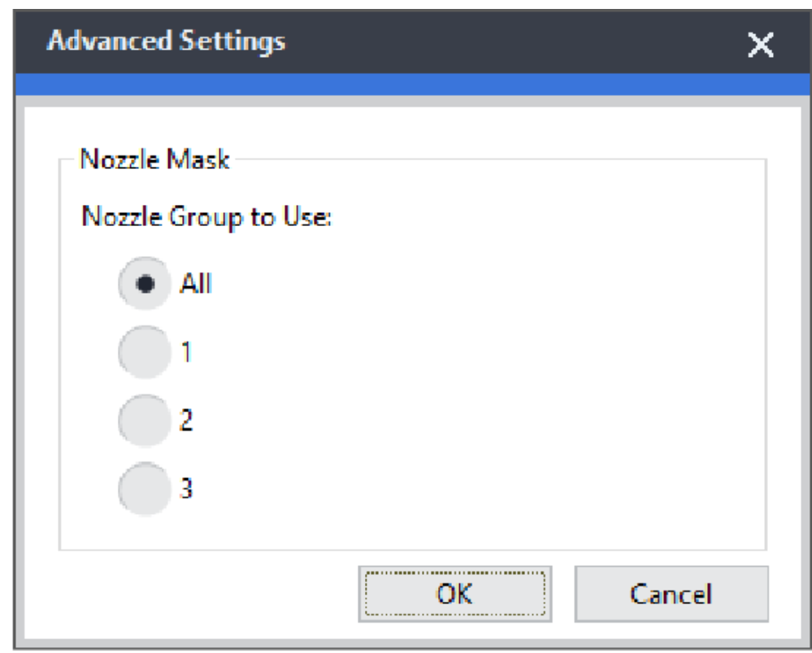Pick nozzle group 3 radio button
Viewport: 812px width, 653px height.
[x=143, y=489]
